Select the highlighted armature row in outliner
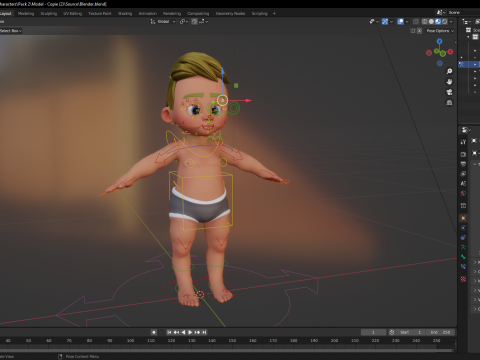The image size is (480, 360). (469, 64)
